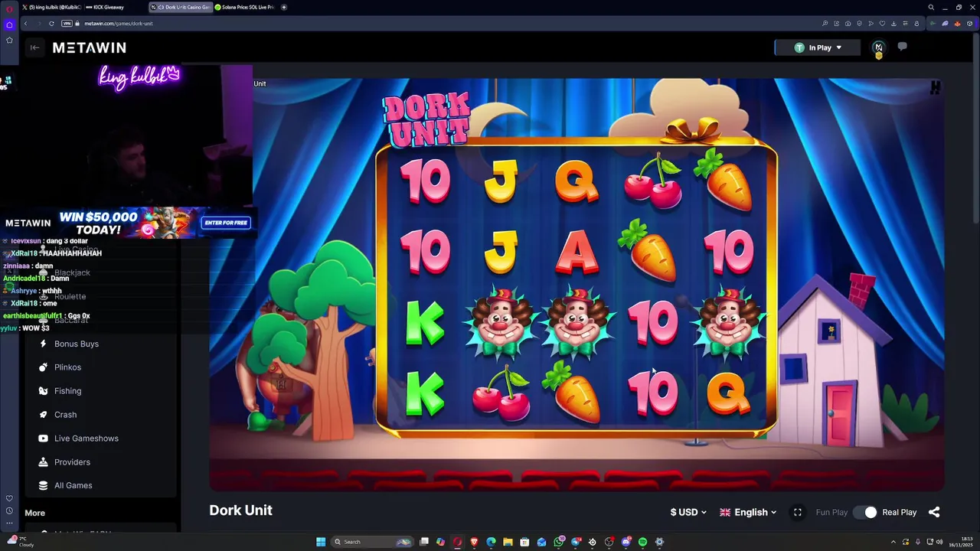
Task: Click the Opera bookmarks star sidebar icon
Action: pos(9,40)
